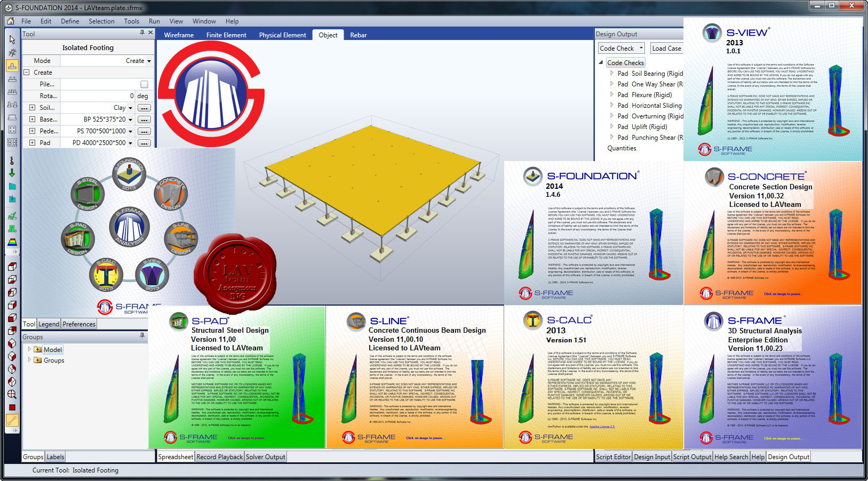
Task: Click the Apache License link in S-CALC splash
Action: coord(602,427)
